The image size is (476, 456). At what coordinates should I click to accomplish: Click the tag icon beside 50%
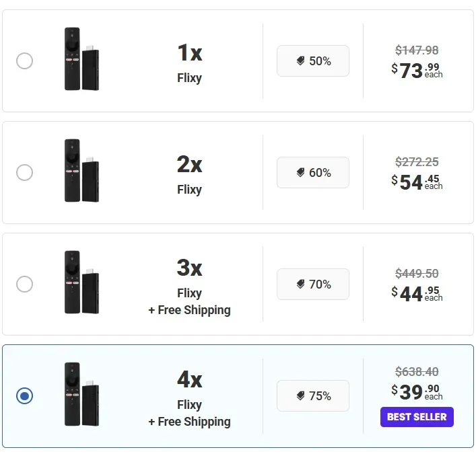pyautogui.click(x=301, y=61)
